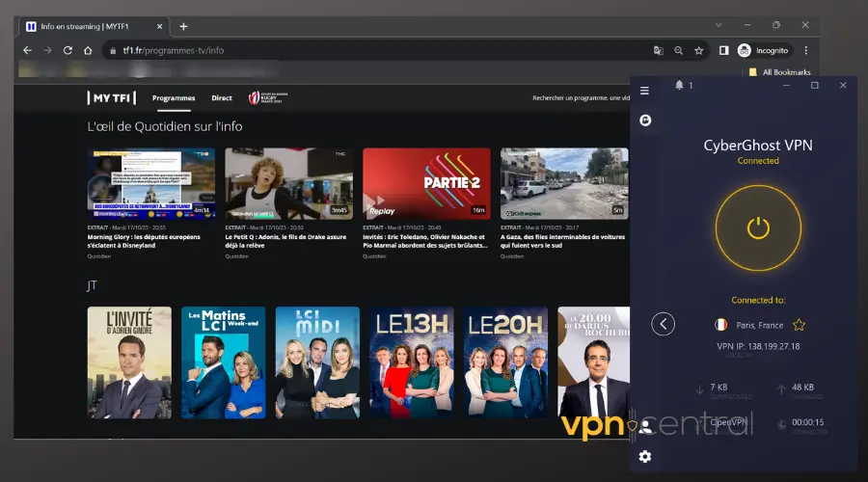This screenshot has height=482, width=868.
Task: Open the All Bookmarks folder
Action: (x=779, y=72)
